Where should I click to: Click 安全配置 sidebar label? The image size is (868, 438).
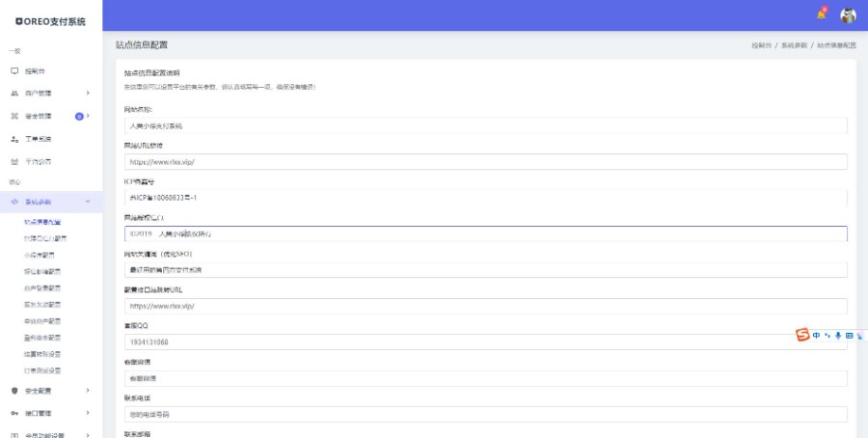39,391
